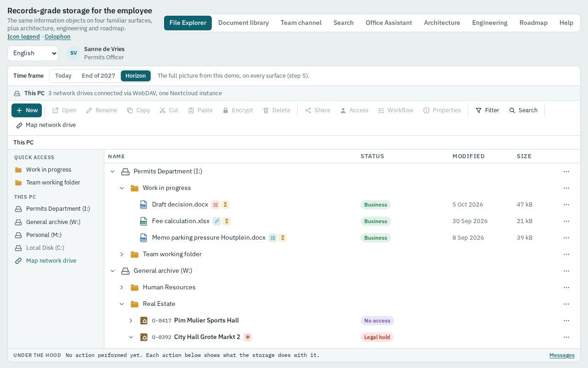Click the Fee calculation.xlsx spreadsheet icon
Screen dimensions: 588x368
pos(144,221)
